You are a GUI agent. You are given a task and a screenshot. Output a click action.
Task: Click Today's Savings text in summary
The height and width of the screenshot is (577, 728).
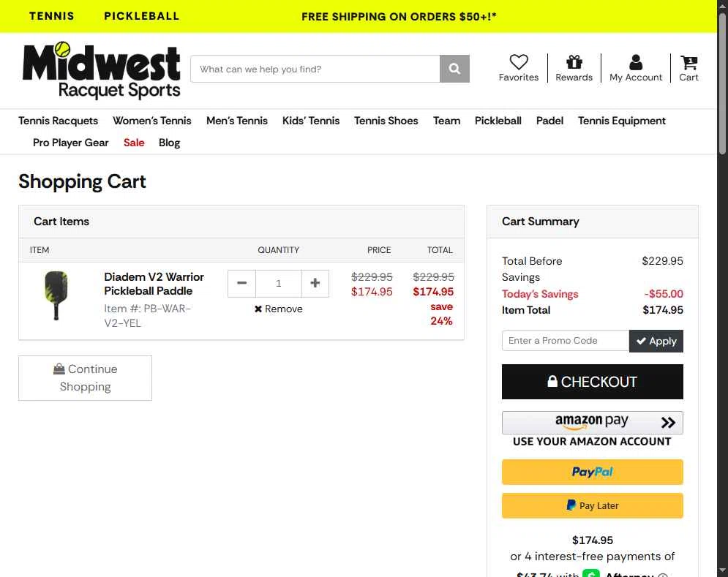(540, 294)
